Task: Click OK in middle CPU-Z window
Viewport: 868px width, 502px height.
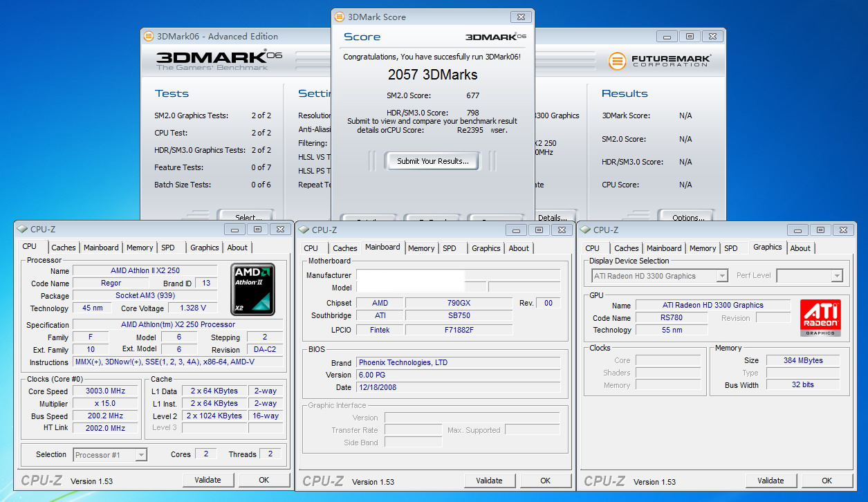Action: [545, 481]
